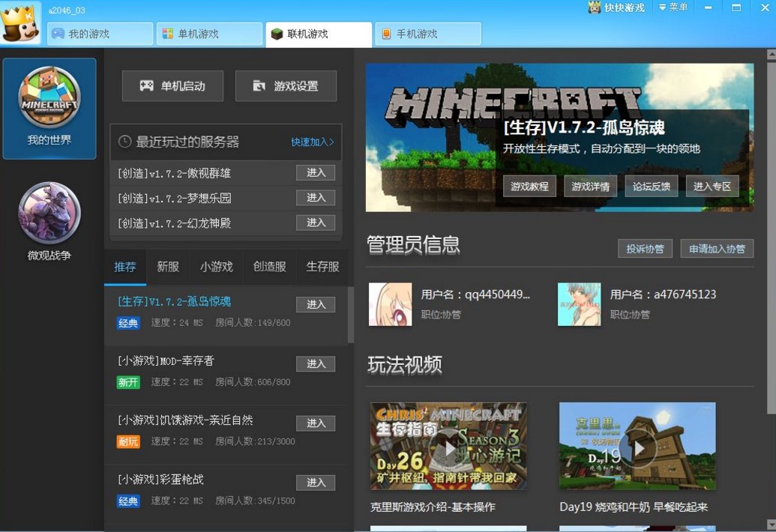
Task: Click the 申请加入协管 button
Action: click(717, 249)
